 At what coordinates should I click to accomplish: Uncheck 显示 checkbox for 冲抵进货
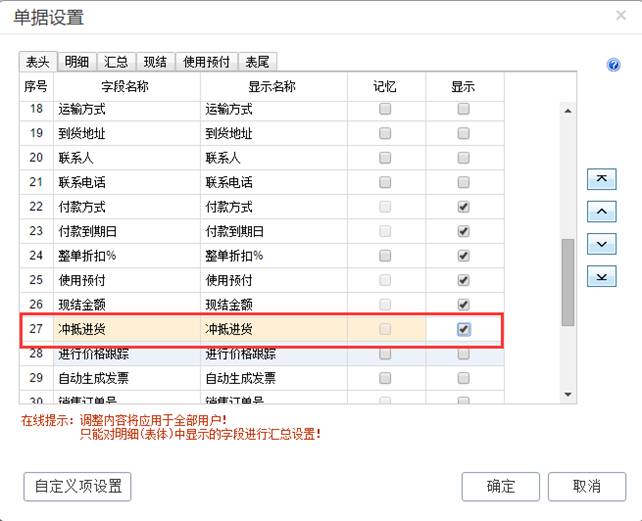pos(464,329)
